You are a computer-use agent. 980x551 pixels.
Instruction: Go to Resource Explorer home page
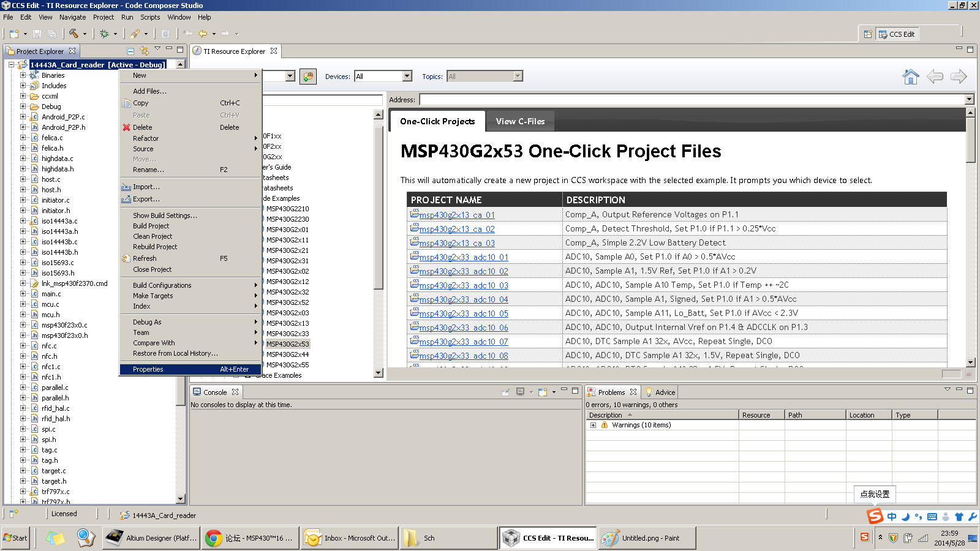click(x=911, y=77)
